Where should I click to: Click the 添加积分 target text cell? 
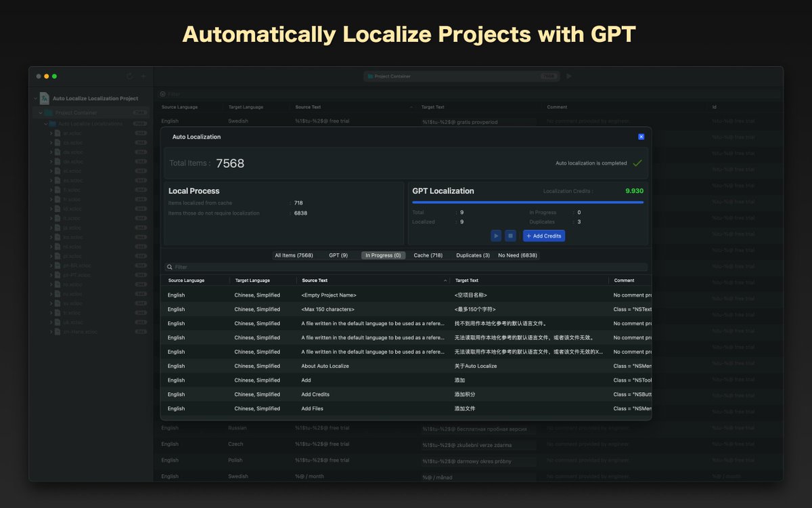coord(466,394)
